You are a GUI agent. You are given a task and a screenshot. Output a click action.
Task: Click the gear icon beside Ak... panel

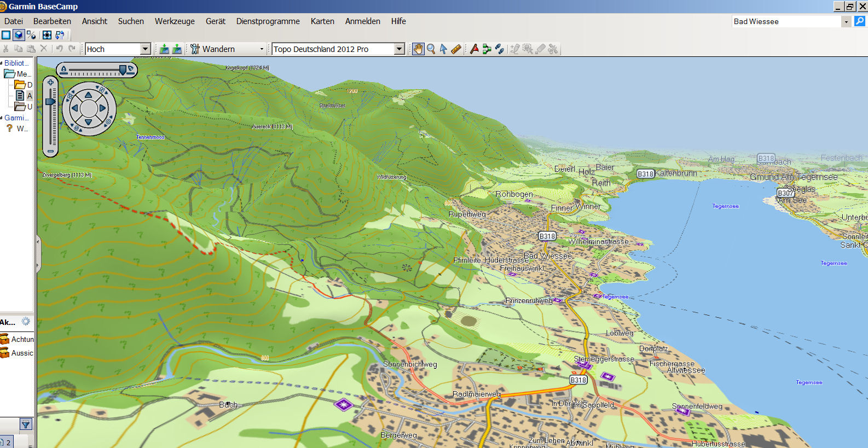pos(26,322)
